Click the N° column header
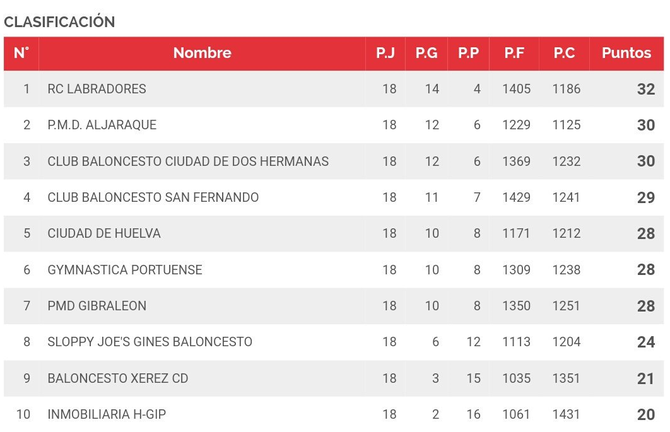Image resolution: width=670 pixels, height=432 pixels. click(x=21, y=53)
